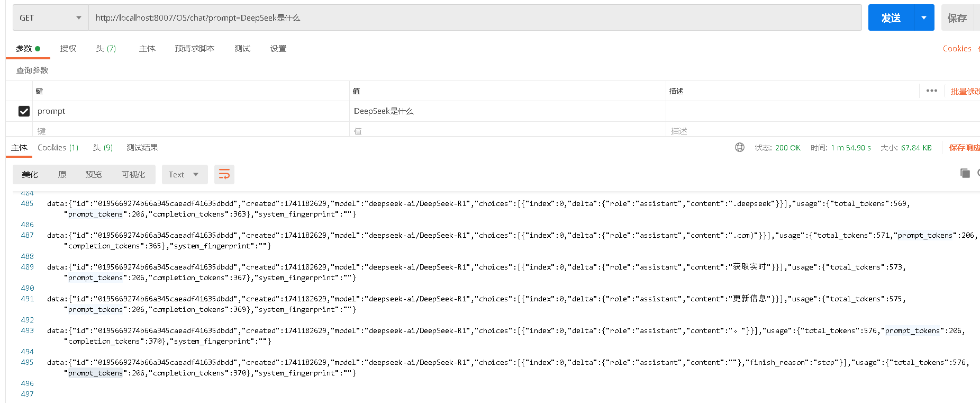980x403 pixels.
Task: Select the 头 (7) request headers tab
Action: (x=106, y=48)
